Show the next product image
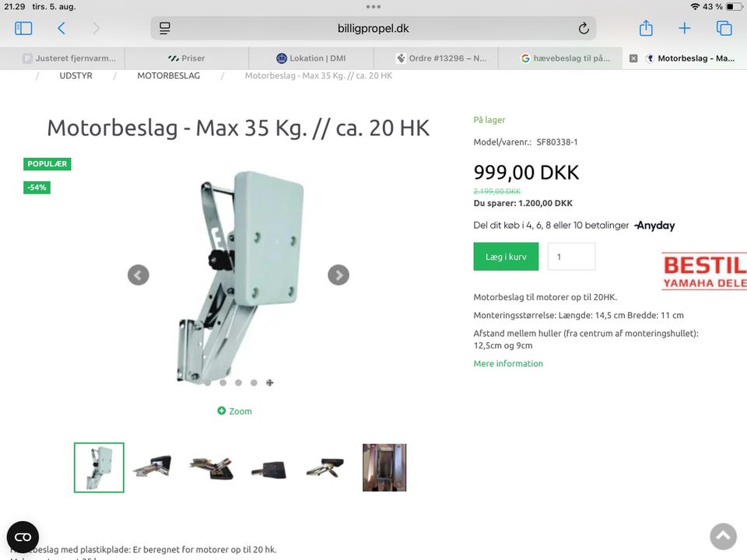The height and width of the screenshot is (560, 747). (x=338, y=275)
